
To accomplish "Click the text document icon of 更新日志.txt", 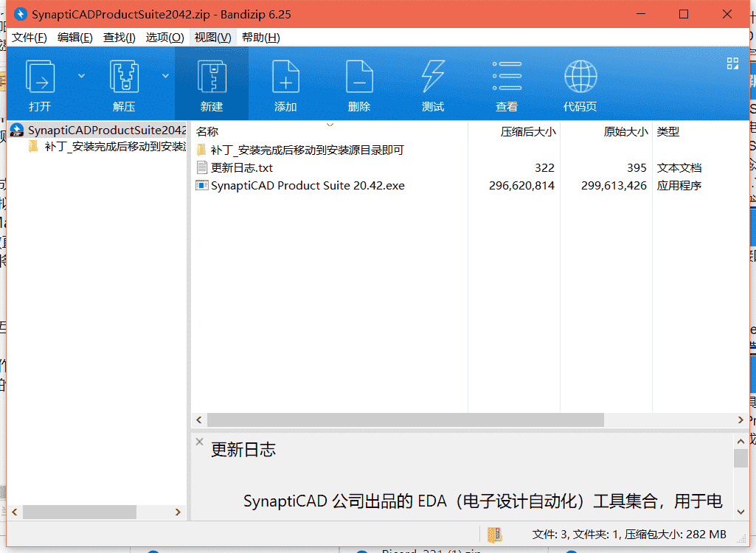I will pos(201,167).
